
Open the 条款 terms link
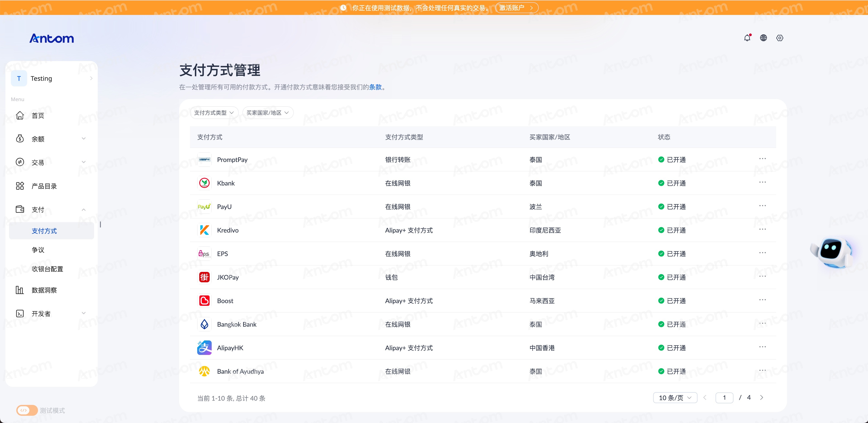(x=375, y=87)
